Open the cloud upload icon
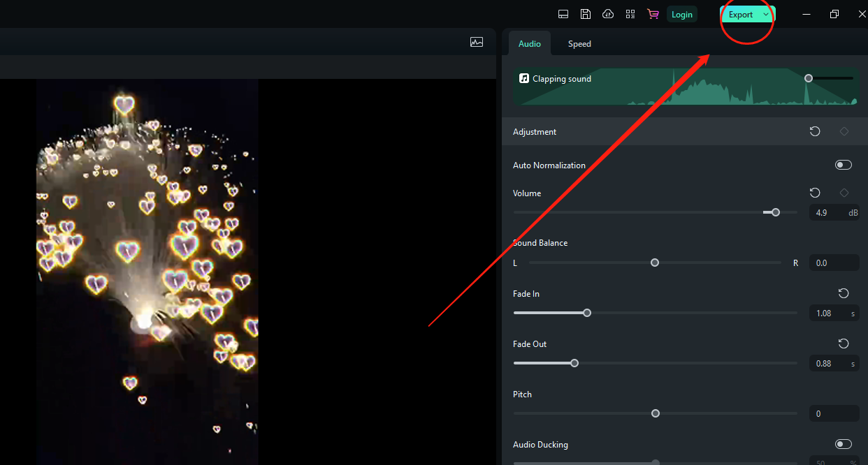This screenshot has height=465, width=868. tap(608, 14)
